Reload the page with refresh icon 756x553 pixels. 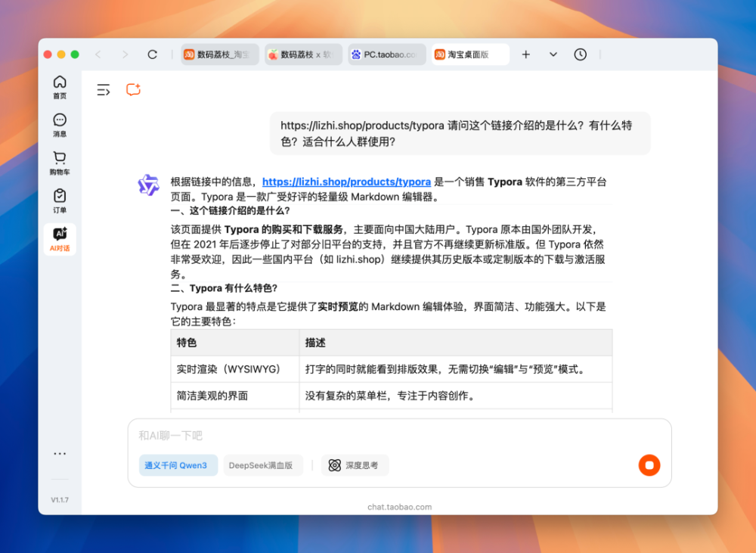coord(153,54)
